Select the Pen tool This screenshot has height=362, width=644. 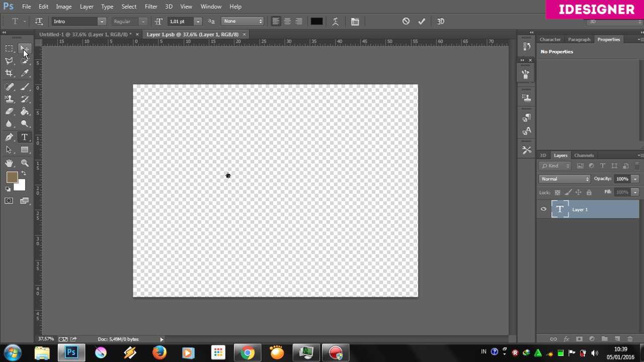(9, 137)
